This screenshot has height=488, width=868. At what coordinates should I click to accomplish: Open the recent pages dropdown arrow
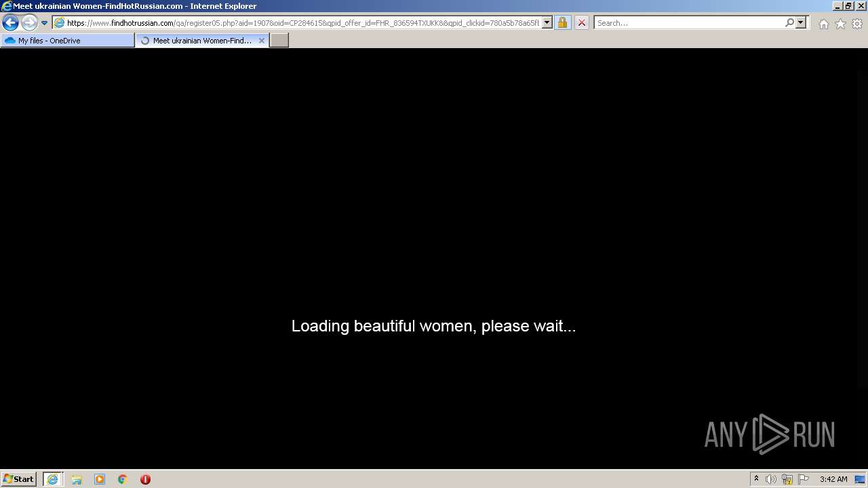pos(44,23)
